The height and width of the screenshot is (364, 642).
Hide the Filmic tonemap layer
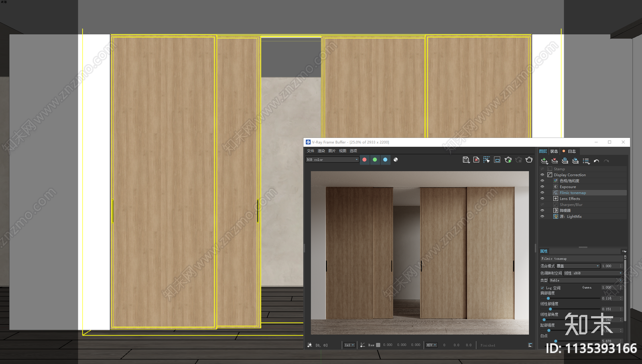click(x=542, y=193)
